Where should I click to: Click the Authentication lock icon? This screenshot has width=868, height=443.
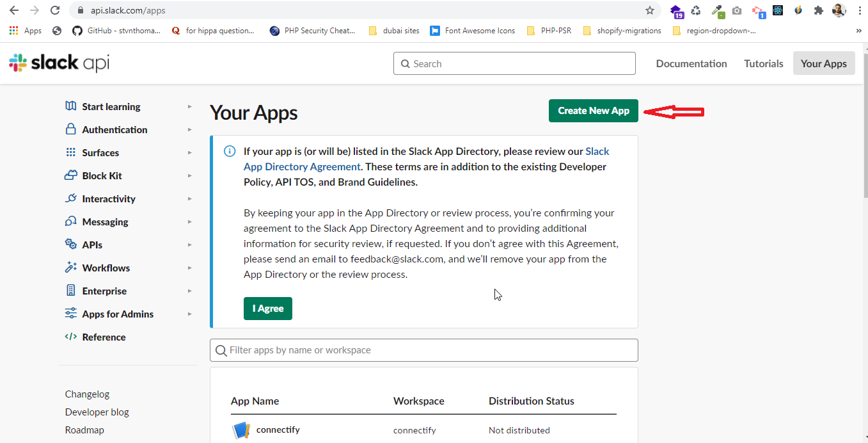pyautogui.click(x=71, y=129)
